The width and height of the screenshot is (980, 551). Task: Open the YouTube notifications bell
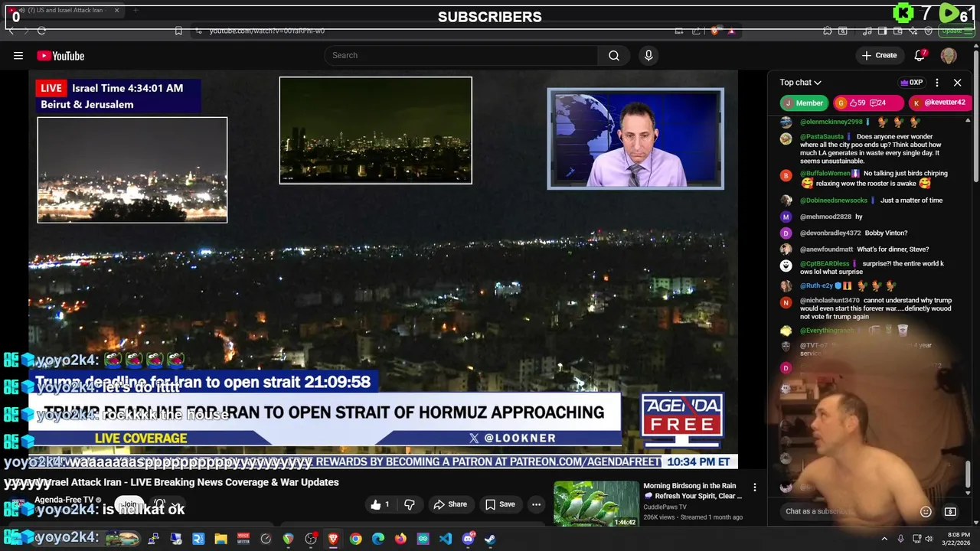click(x=920, y=55)
